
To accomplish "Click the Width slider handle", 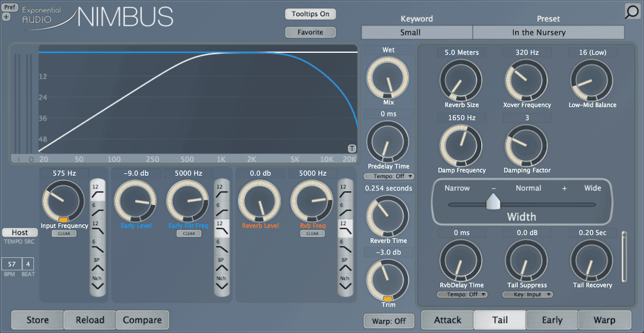I will coord(493,201).
